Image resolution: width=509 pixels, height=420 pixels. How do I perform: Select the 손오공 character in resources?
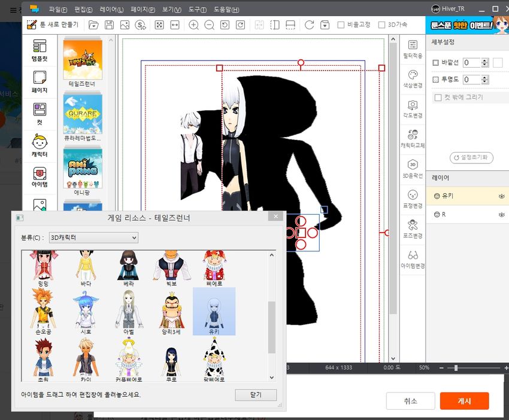coord(44,311)
